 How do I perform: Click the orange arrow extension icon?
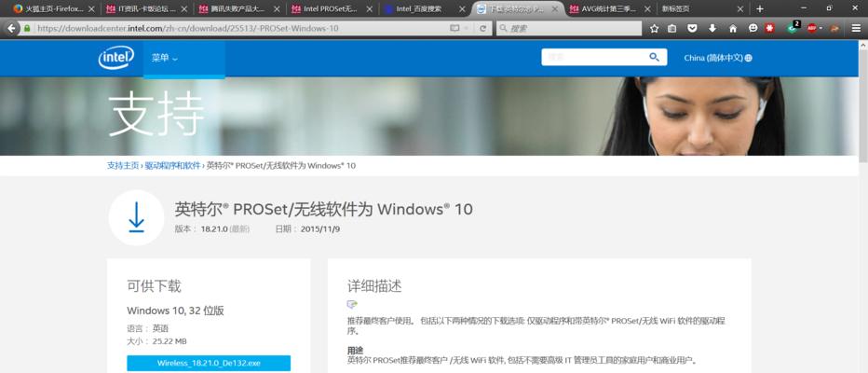click(x=834, y=28)
